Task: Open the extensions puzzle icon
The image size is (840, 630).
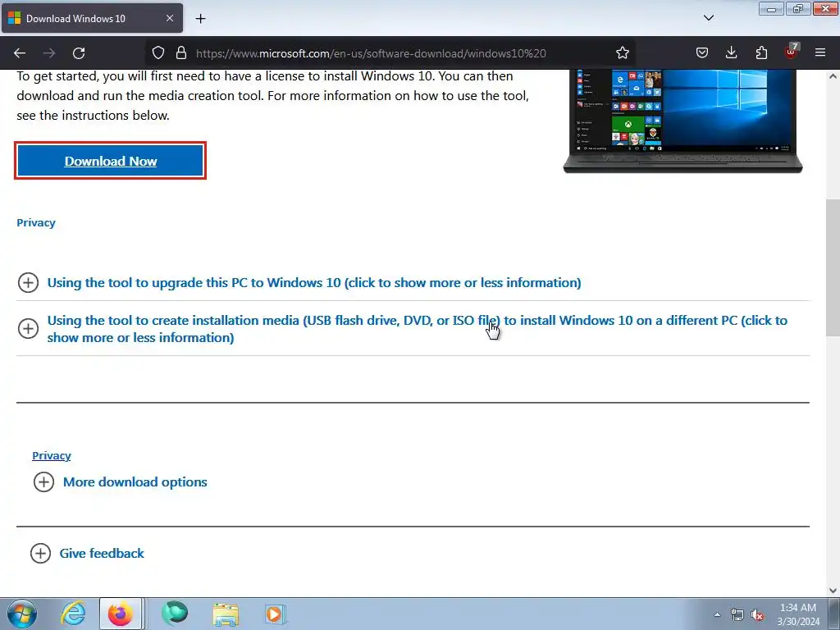Action: [761, 52]
